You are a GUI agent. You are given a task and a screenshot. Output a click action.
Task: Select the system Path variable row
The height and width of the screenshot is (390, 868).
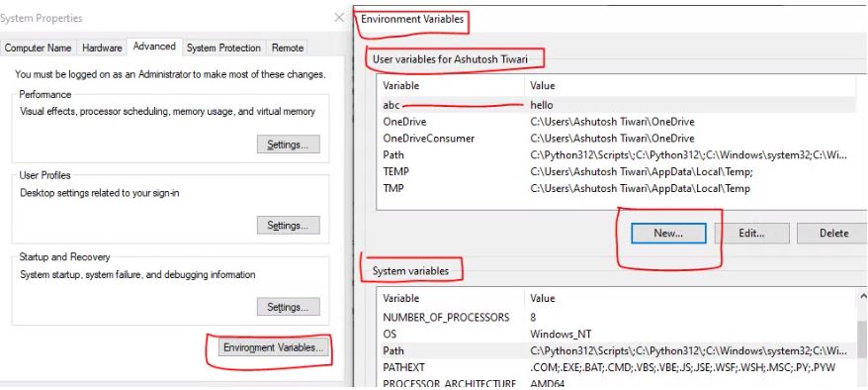(x=617, y=350)
